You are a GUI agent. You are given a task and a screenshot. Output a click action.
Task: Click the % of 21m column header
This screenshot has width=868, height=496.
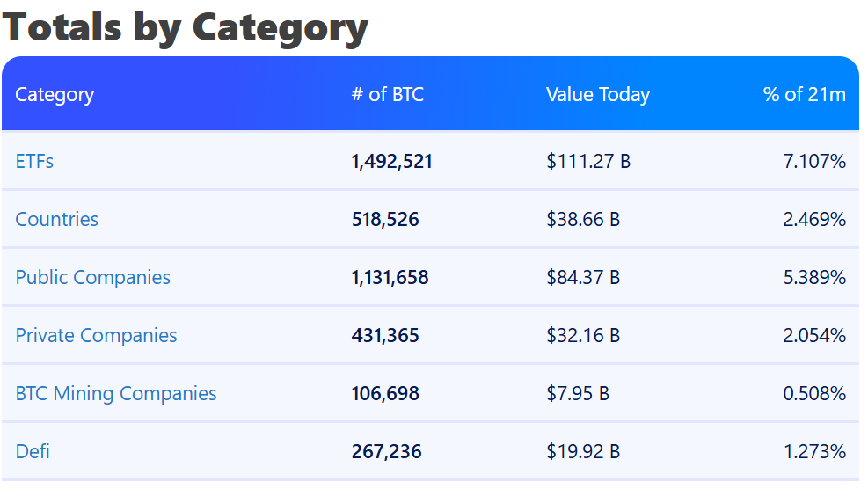pos(804,95)
